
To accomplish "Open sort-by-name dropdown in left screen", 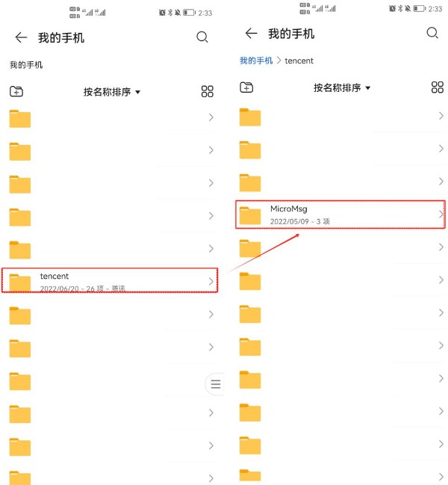I will click(x=112, y=92).
